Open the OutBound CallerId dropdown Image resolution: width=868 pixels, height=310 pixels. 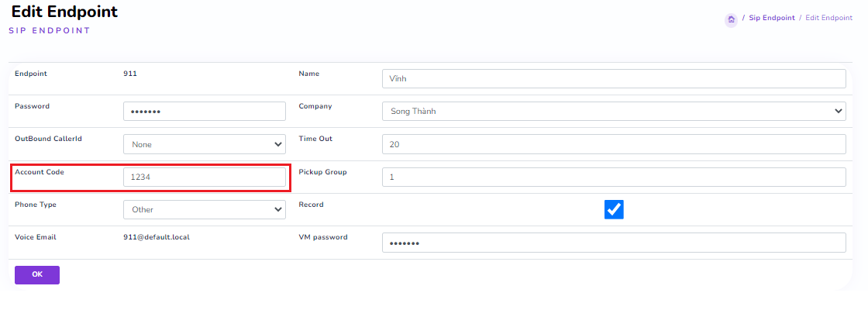pyautogui.click(x=205, y=144)
